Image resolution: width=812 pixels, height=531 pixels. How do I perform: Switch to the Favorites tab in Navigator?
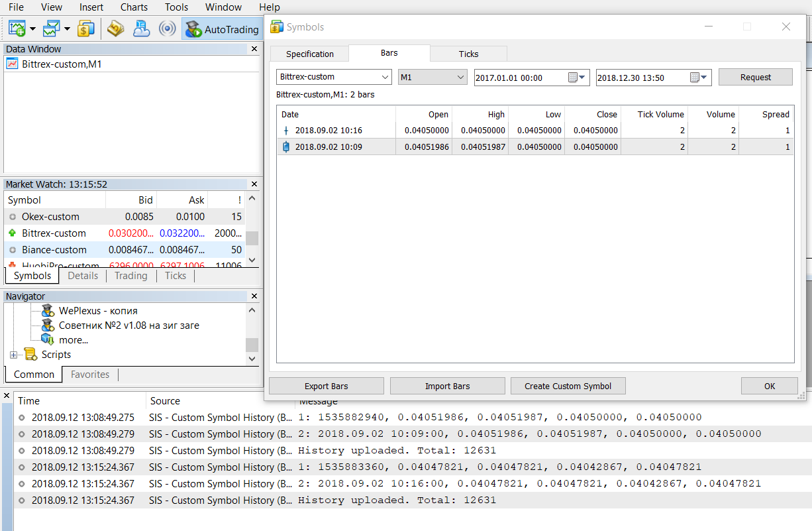tap(90, 375)
